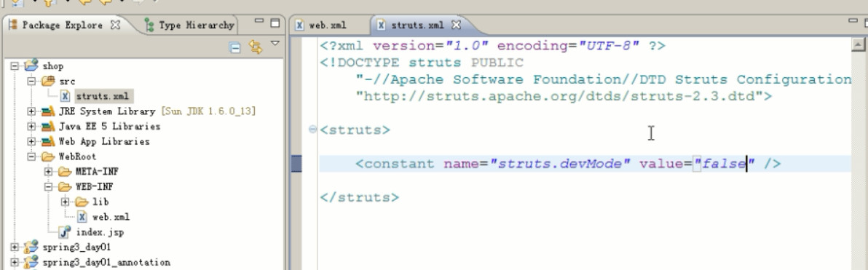This screenshot has height=270, width=868.
Task: Collapse the struts element fold marker
Action: point(313,130)
